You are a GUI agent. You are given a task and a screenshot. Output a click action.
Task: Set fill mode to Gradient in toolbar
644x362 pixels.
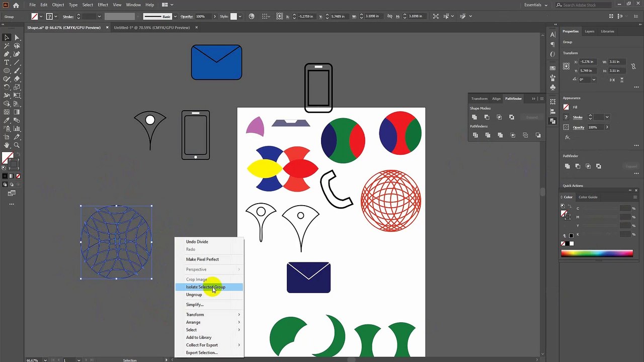point(12,176)
